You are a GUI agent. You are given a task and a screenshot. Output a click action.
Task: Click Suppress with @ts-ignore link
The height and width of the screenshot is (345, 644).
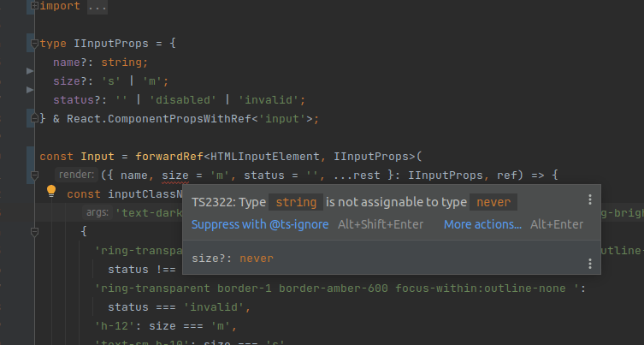click(260, 224)
